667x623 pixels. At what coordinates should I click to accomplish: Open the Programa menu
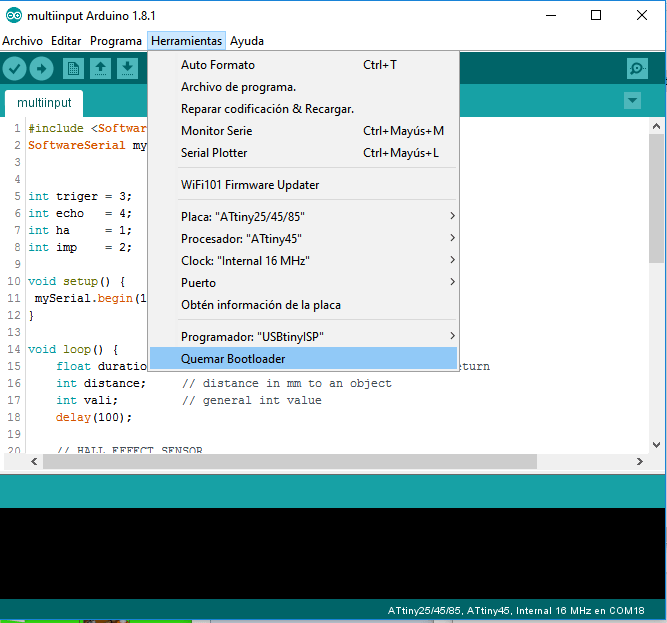116,41
